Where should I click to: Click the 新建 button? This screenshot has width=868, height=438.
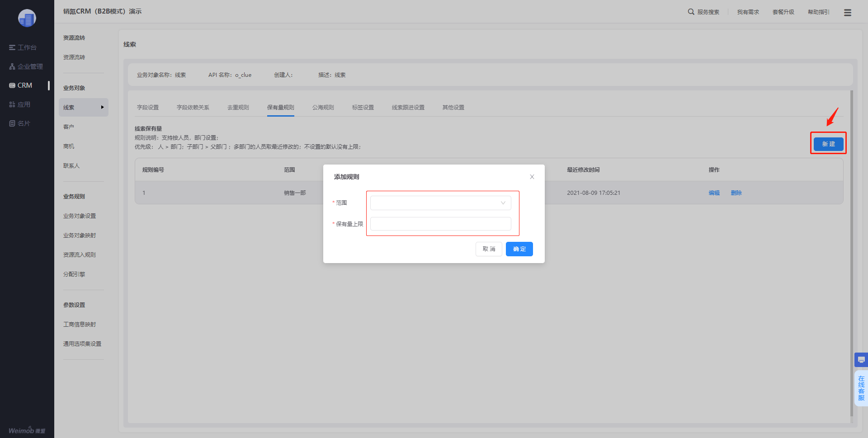828,144
